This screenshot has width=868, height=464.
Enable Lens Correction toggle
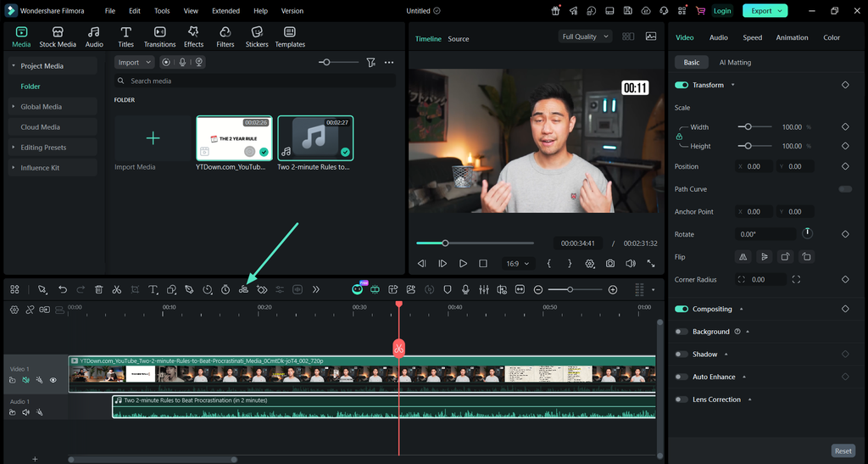click(682, 400)
